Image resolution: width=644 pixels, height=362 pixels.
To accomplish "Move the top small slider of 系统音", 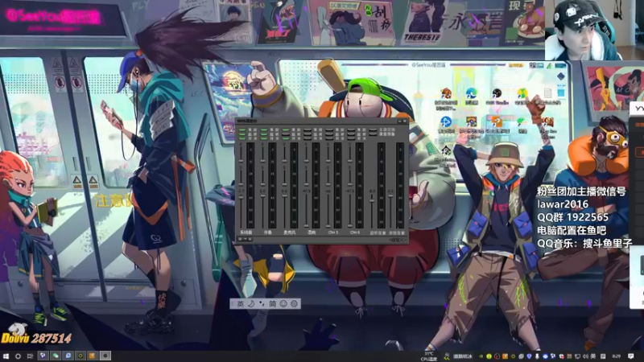I will pyautogui.click(x=241, y=160).
